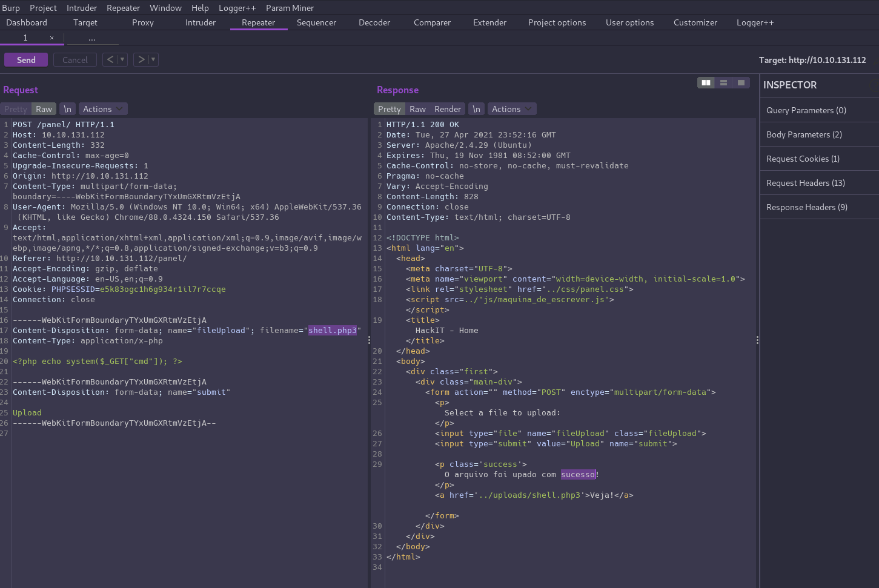Switch to side-by-side layout view
The image size is (879, 588).
point(706,82)
